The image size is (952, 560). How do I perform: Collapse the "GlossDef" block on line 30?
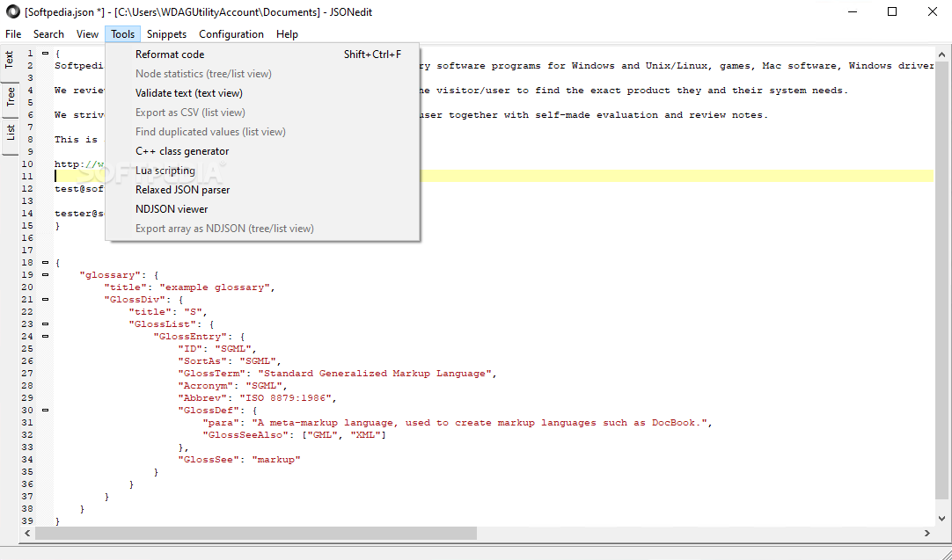(45, 411)
